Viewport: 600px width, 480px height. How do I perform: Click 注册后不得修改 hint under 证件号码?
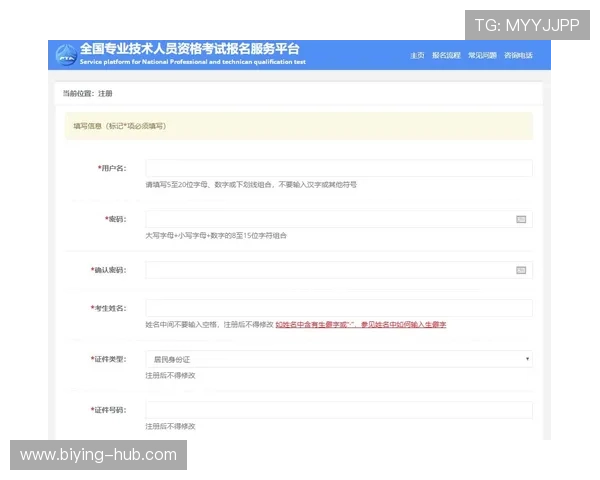tap(170, 426)
